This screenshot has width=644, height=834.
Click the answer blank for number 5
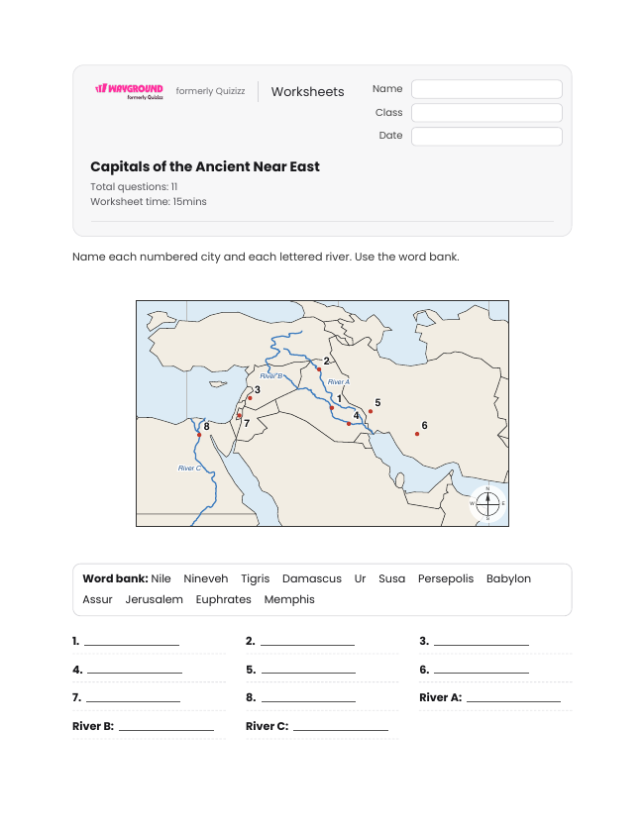point(309,670)
